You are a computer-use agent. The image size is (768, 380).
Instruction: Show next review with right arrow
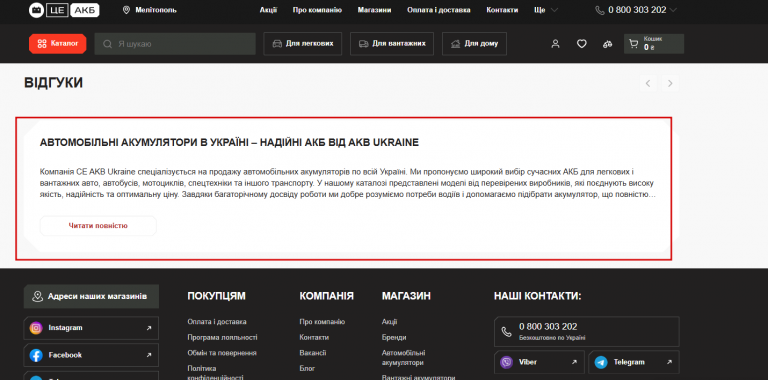point(670,84)
